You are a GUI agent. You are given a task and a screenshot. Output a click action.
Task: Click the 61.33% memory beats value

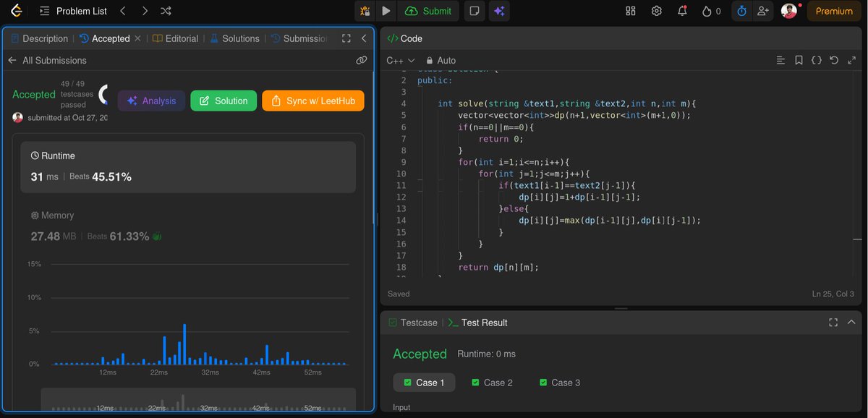pos(129,236)
